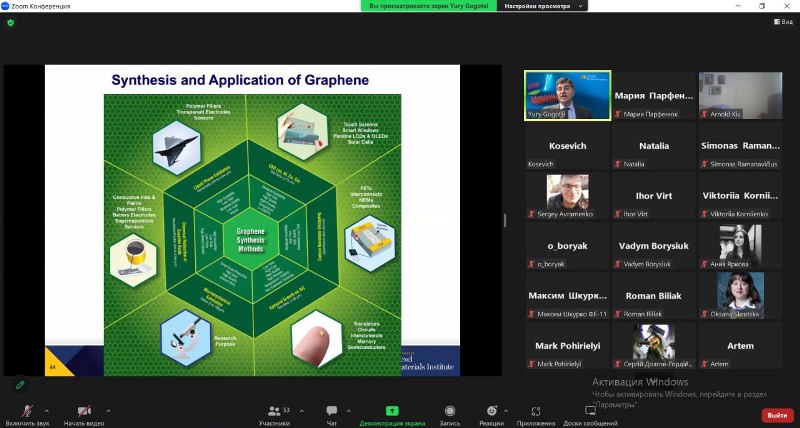Open Реакции reactions icon
The image size is (800, 428).
491,414
